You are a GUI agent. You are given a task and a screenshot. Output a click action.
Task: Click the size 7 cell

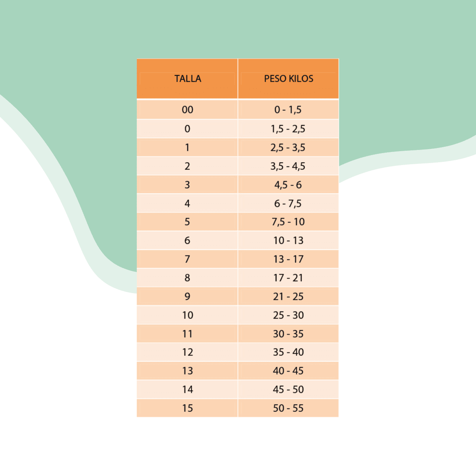pos(187,259)
